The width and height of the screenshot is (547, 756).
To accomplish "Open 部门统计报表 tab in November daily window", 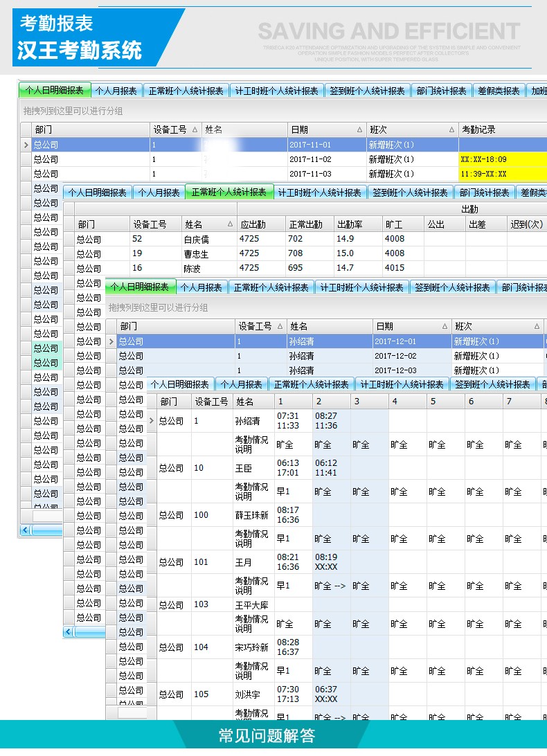I will 441,91.
